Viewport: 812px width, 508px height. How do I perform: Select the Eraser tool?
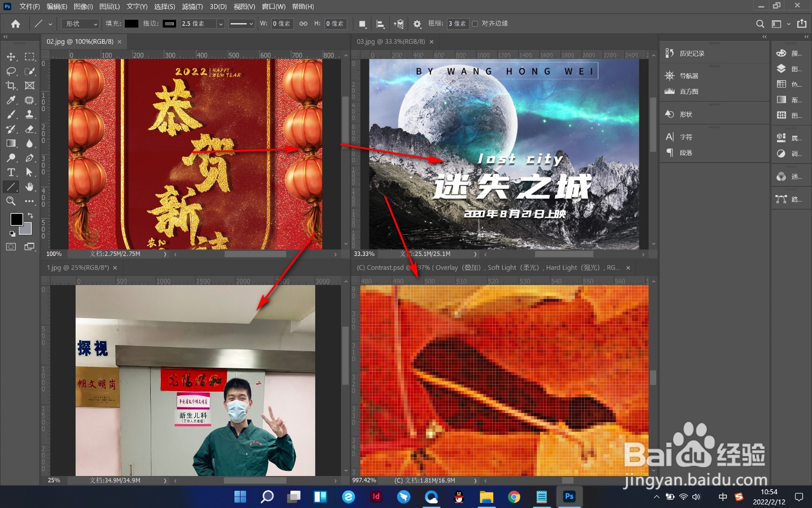(30, 129)
